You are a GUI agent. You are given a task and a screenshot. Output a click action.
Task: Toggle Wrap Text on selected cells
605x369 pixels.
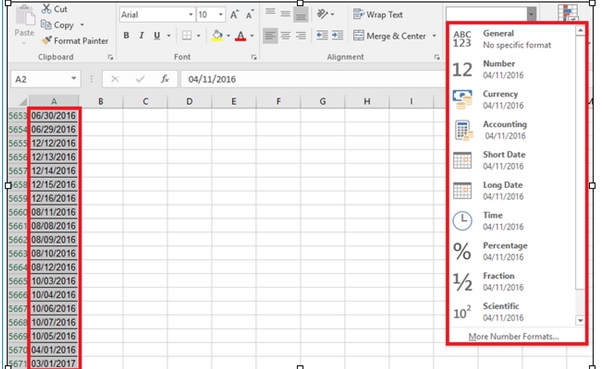(x=378, y=15)
